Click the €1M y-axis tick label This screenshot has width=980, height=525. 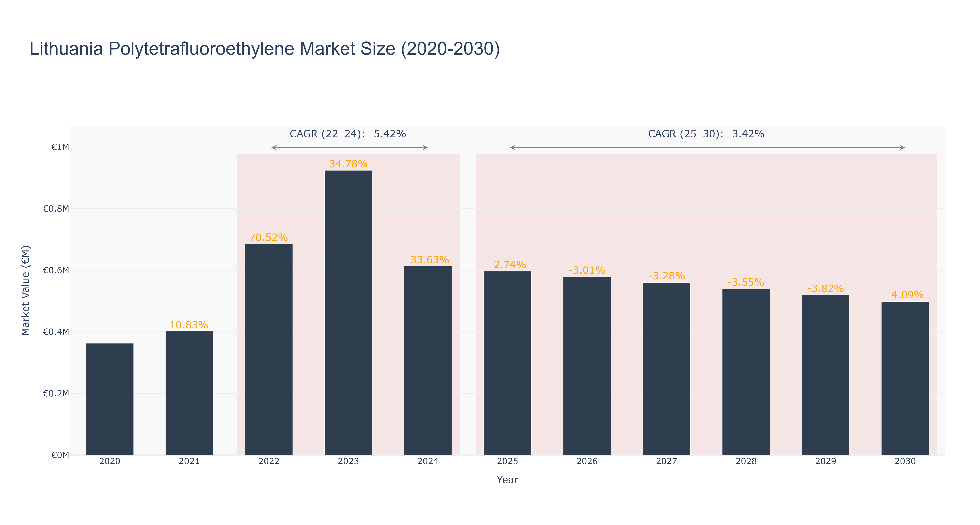pos(60,147)
